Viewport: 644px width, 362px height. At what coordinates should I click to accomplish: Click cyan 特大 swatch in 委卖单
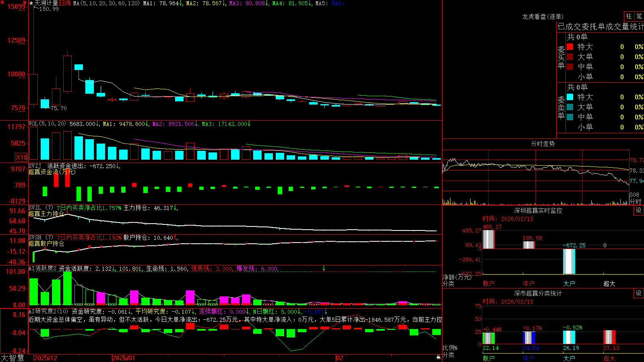click(x=570, y=97)
